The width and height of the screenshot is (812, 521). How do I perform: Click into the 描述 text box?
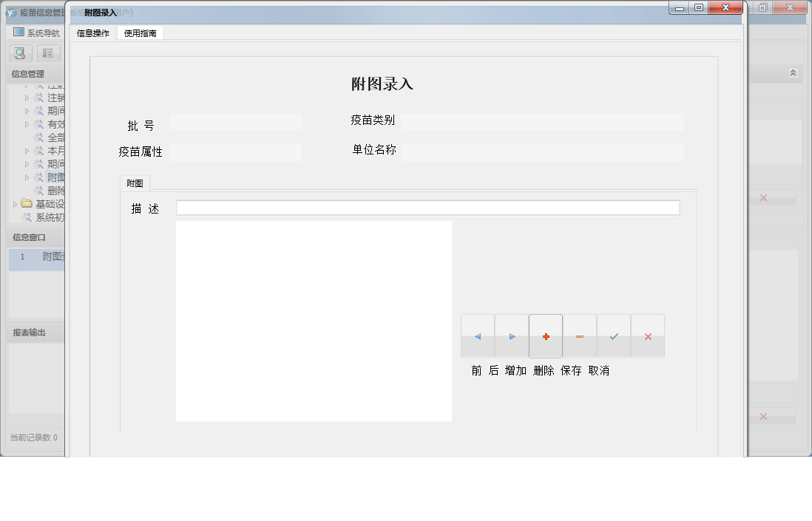[427, 208]
